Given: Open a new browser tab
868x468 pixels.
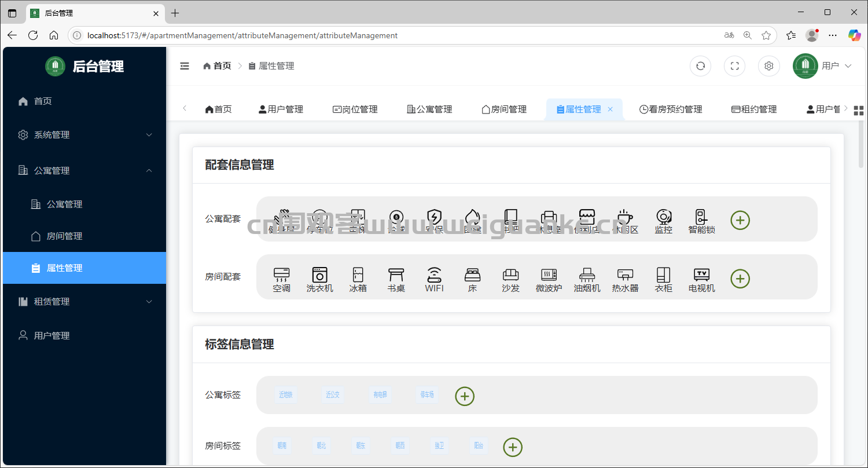Looking at the screenshot, I should (x=175, y=13).
